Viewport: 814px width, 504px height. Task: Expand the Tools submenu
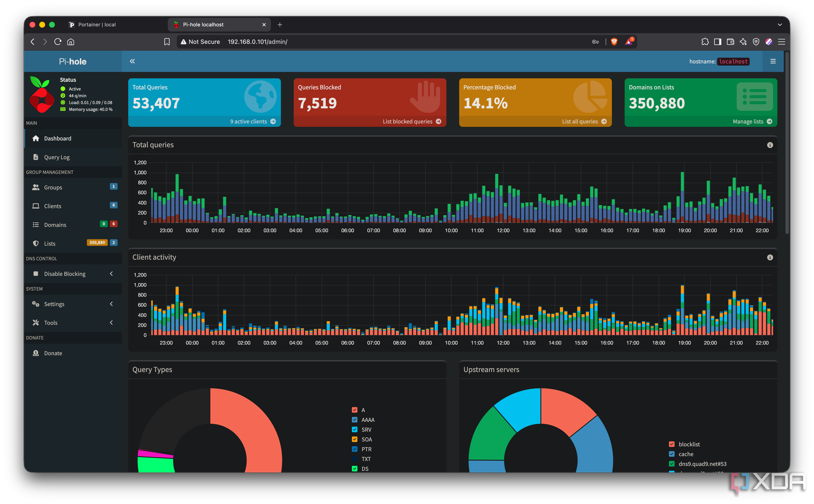pos(73,323)
